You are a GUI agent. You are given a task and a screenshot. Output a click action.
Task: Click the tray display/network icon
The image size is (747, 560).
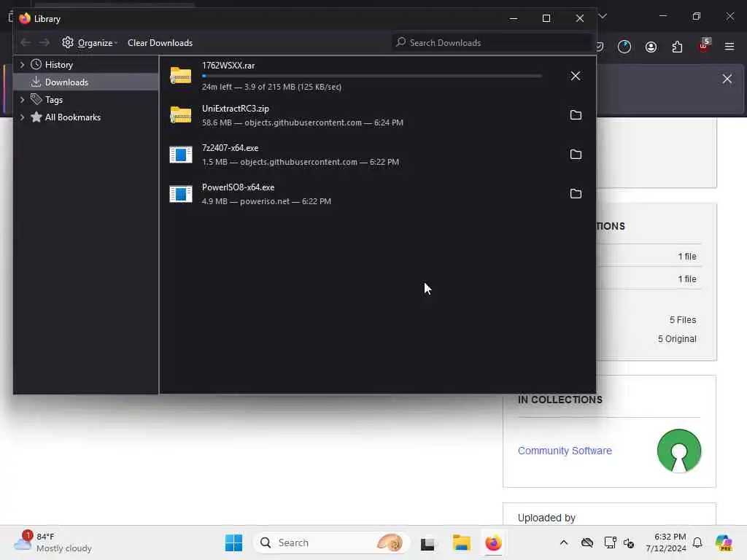[x=610, y=542]
